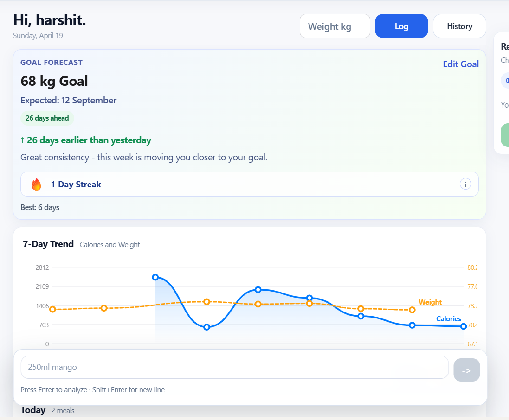Click the info icon in streak card
The height and width of the screenshot is (420, 509).
(x=465, y=185)
